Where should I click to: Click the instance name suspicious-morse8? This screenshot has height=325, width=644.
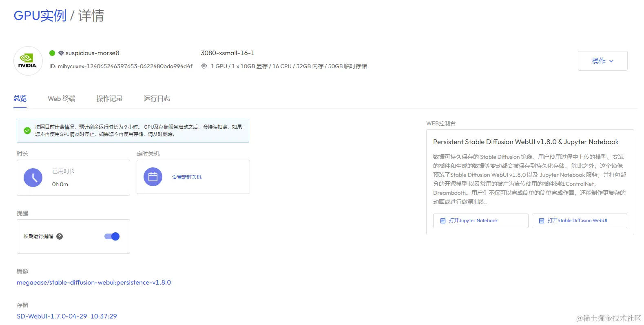pos(93,53)
